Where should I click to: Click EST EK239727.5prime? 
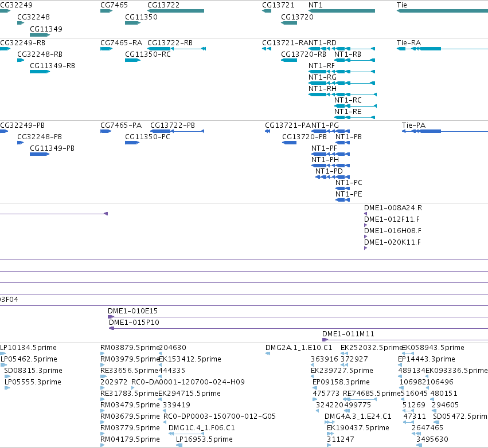342,371
